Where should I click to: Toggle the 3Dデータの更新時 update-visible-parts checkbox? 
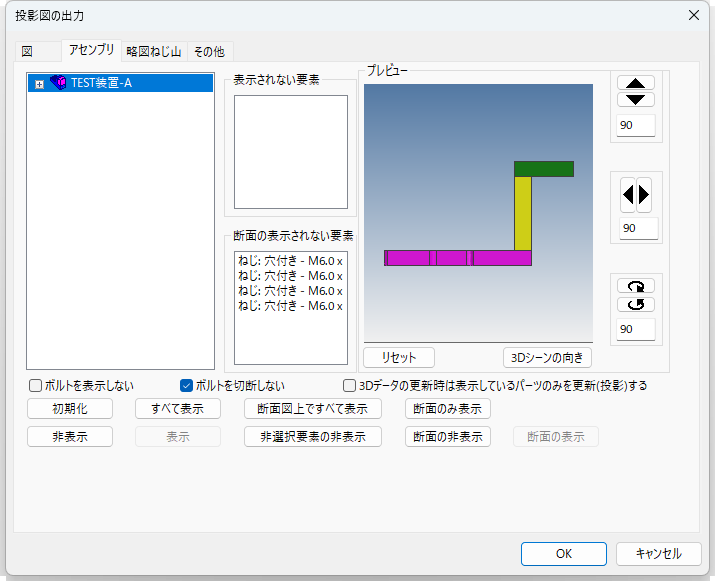pos(349,385)
